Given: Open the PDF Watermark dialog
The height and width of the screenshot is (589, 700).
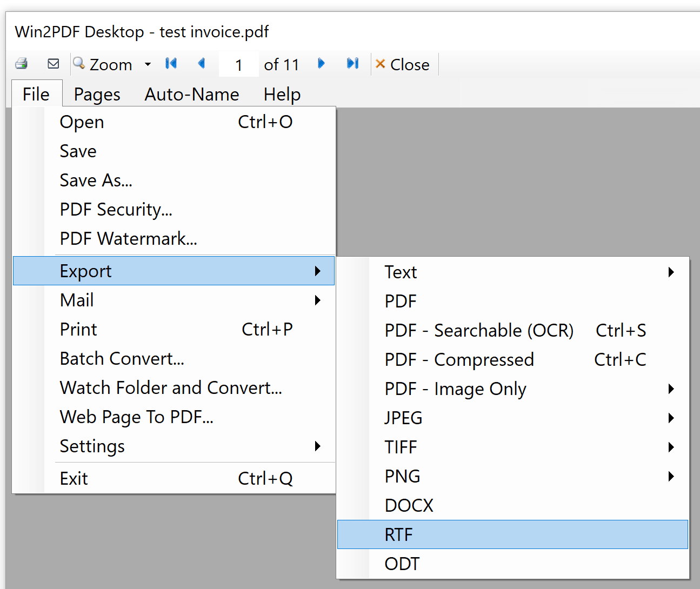Looking at the screenshot, I should point(129,238).
